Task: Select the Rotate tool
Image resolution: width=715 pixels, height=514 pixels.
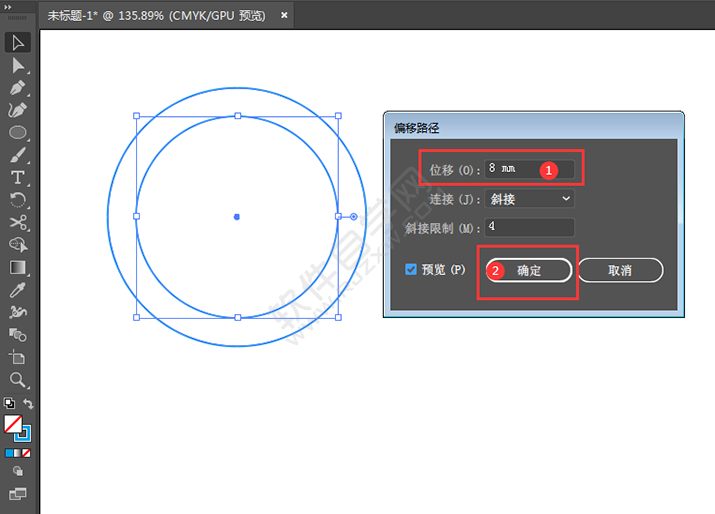Action: [x=18, y=200]
